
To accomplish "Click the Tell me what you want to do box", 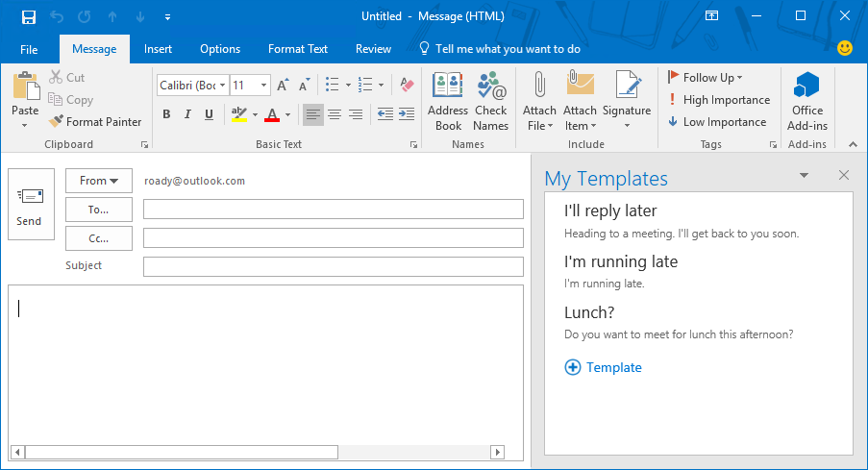I will coord(500,49).
